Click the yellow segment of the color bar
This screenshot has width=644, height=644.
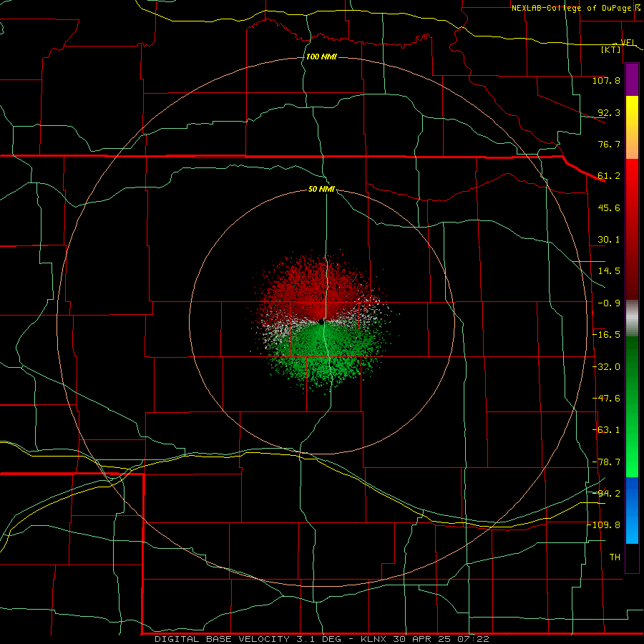pyautogui.click(x=632, y=127)
